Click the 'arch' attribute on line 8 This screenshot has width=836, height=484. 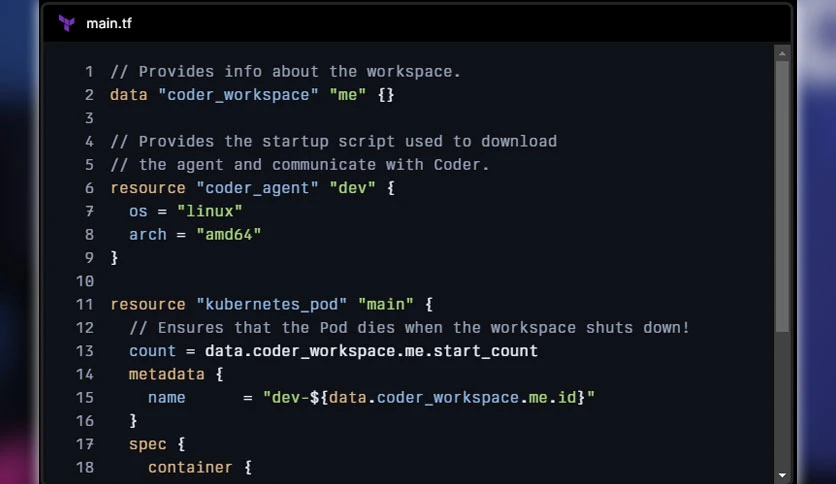click(x=148, y=235)
